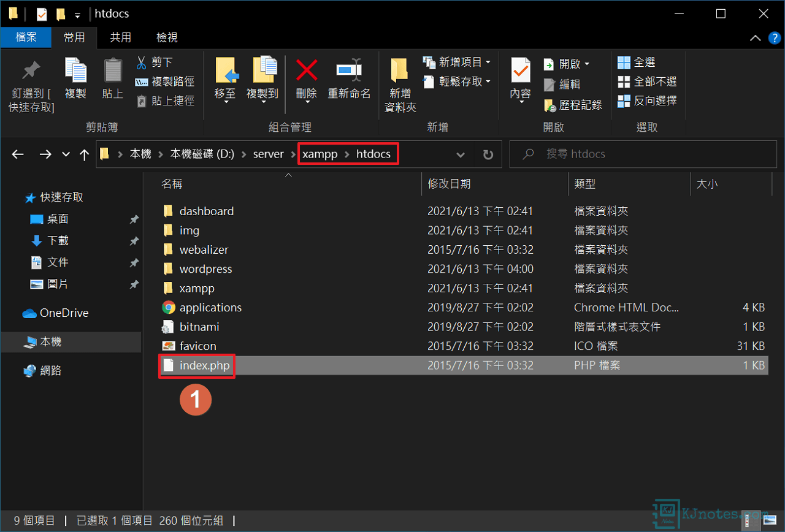Open the Recent locations dropdown arrow
Screen dimensions: 785x532
(66, 154)
